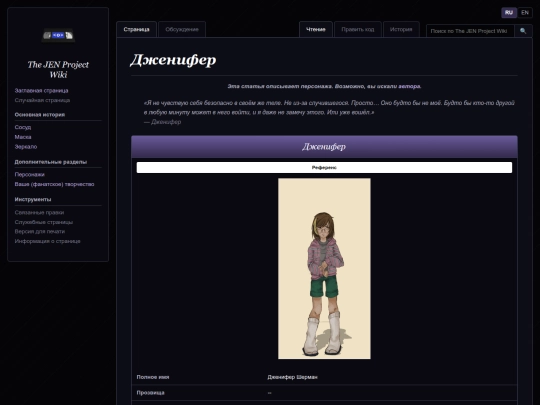This screenshot has height=405, width=540.
Task: Click the Дополнительные разделы section heading
Action: tap(51, 162)
